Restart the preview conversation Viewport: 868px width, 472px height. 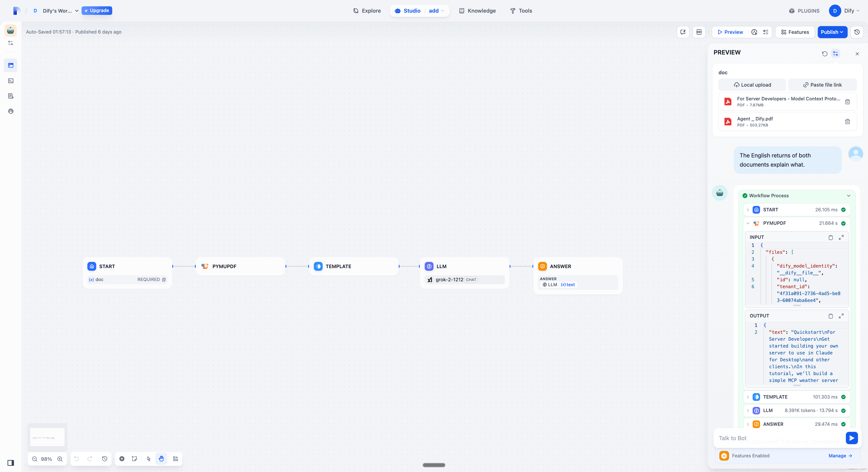click(x=824, y=54)
